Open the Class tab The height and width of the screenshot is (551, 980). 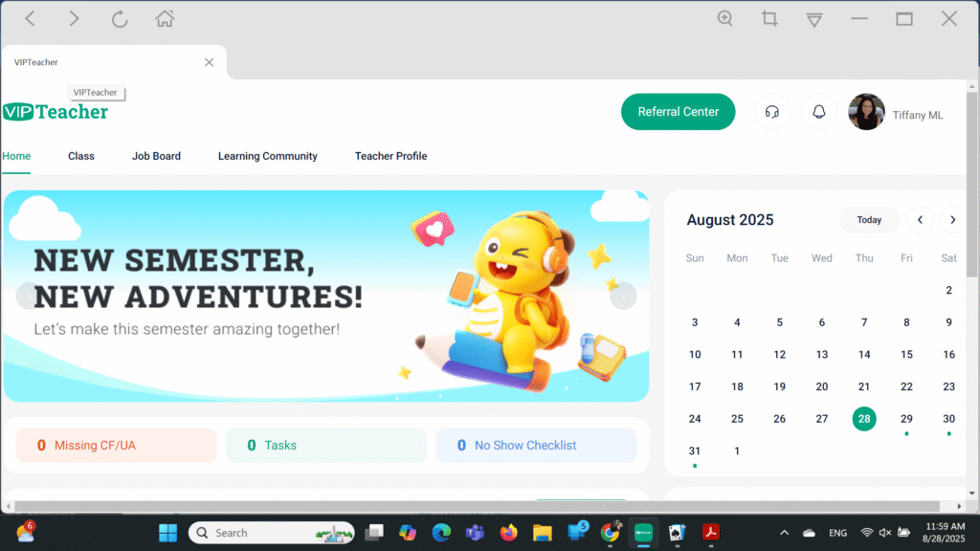(81, 156)
